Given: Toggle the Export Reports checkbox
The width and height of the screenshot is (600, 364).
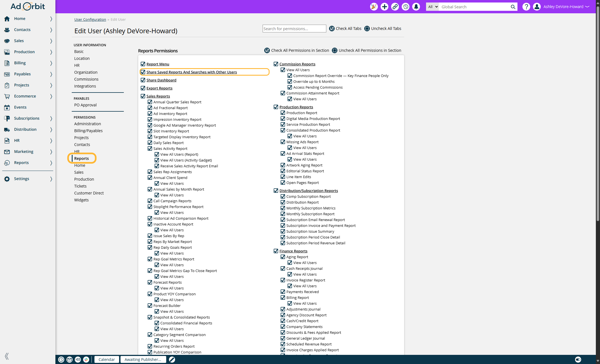Looking at the screenshot, I should point(143,88).
